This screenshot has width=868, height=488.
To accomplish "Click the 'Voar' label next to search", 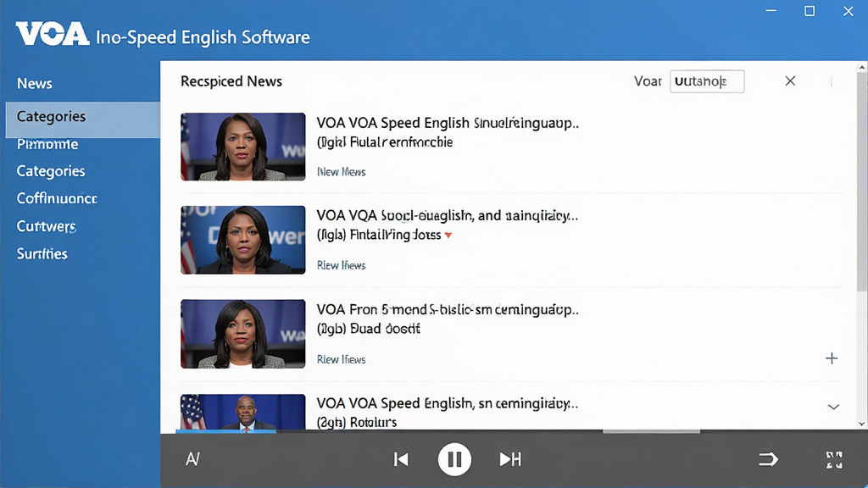I will coord(648,81).
